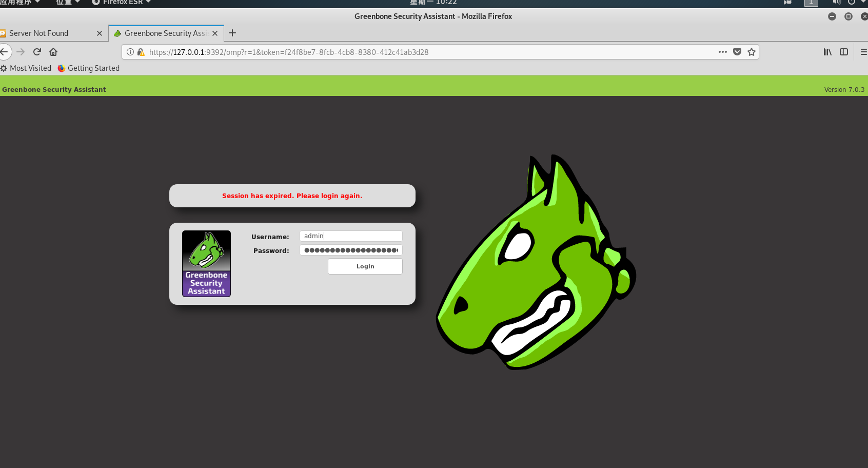Click the forward navigation arrow
868x468 pixels.
(x=21, y=52)
